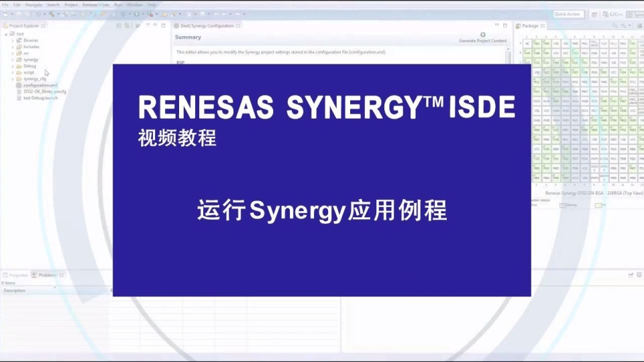Expand the script folder node

[13, 72]
